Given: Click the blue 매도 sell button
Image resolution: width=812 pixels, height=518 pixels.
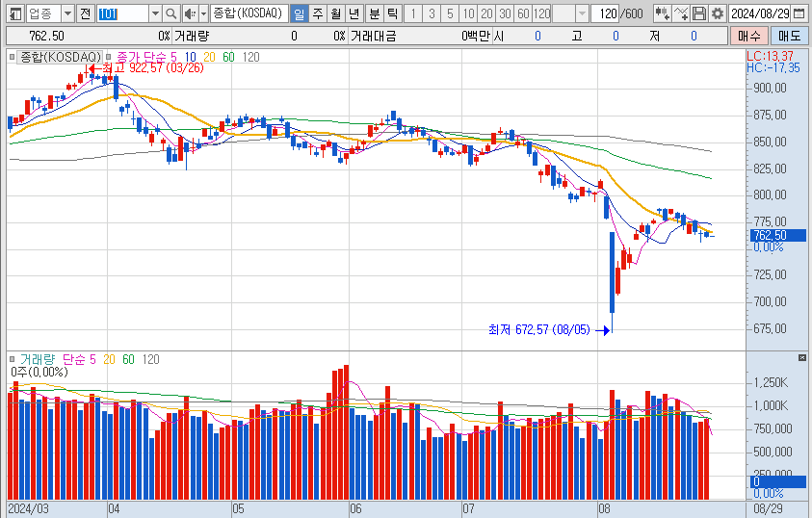Looking at the screenshot, I should [789, 36].
